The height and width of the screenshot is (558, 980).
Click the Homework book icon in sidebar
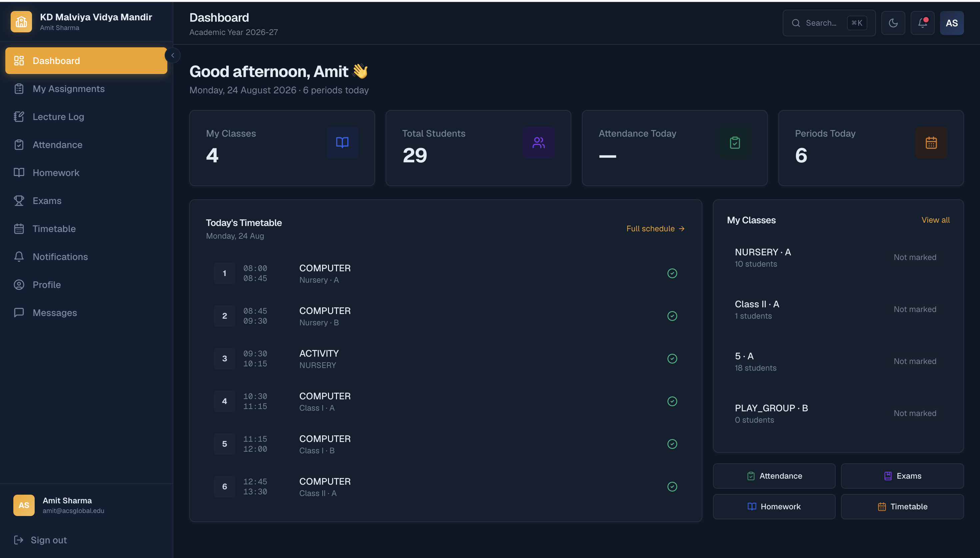coord(19,172)
